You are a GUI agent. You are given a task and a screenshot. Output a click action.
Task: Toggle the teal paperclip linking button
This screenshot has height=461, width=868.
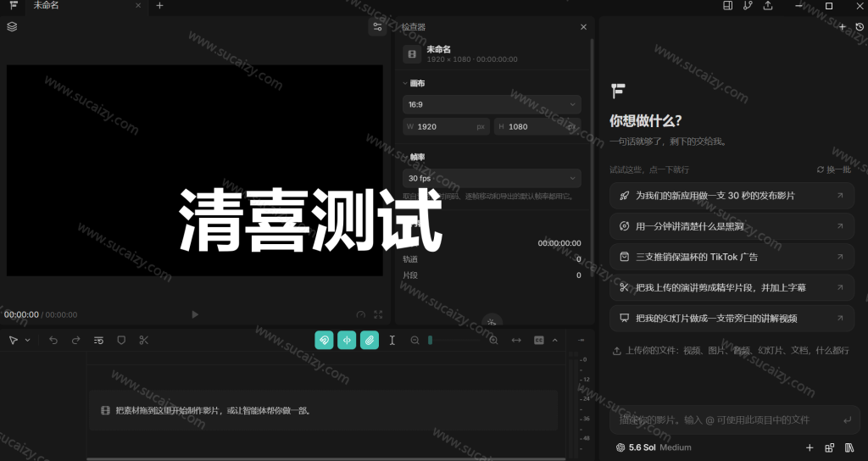click(370, 341)
